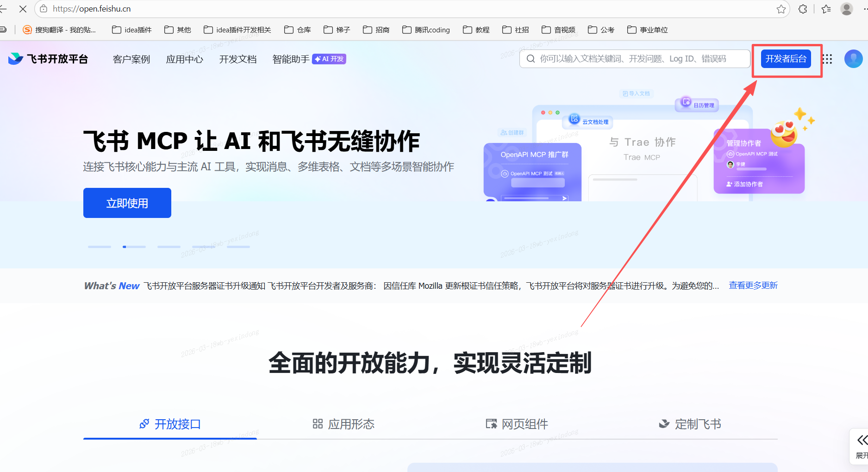Click the user avatar in top right
This screenshot has height=472, width=868.
[853, 59]
